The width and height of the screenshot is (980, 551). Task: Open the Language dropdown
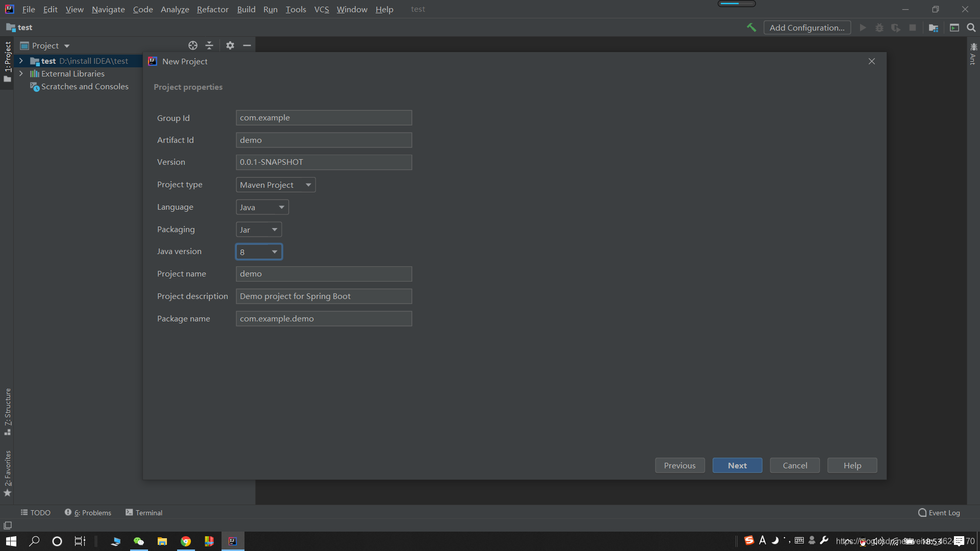coord(262,207)
